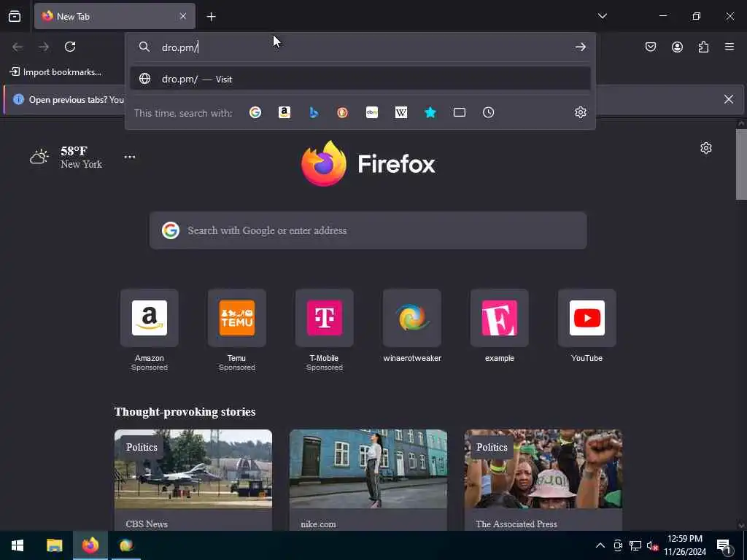Viewport: 747px width, 560px height.
Task: Search open tabs with the tab icon
Action: click(460, 112)
